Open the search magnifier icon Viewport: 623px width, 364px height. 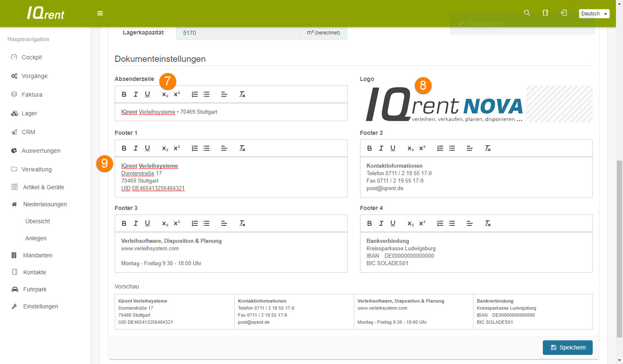527,13
